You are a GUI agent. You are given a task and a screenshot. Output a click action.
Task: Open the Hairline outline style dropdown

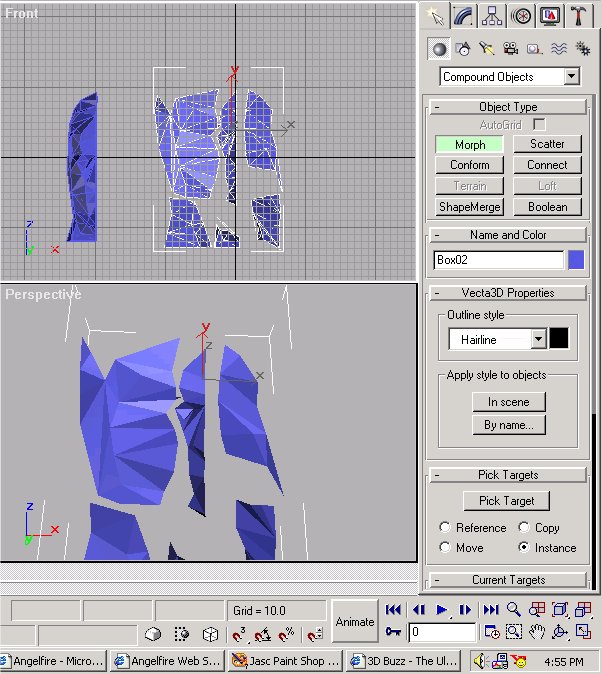[538, 340]
